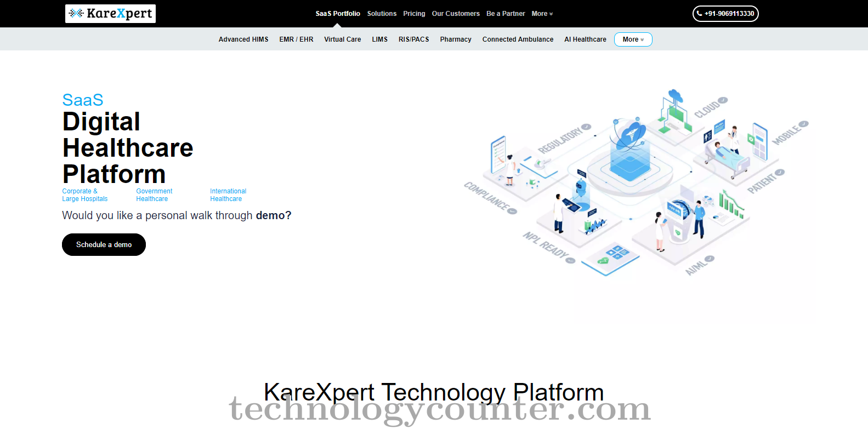
Task: Open the Solutions menu item
Action: (382, 14)
